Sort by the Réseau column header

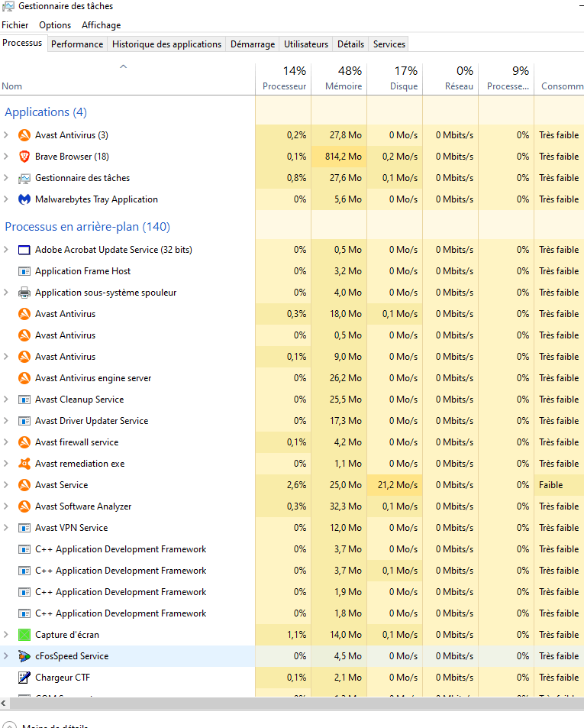click(450, 79)
